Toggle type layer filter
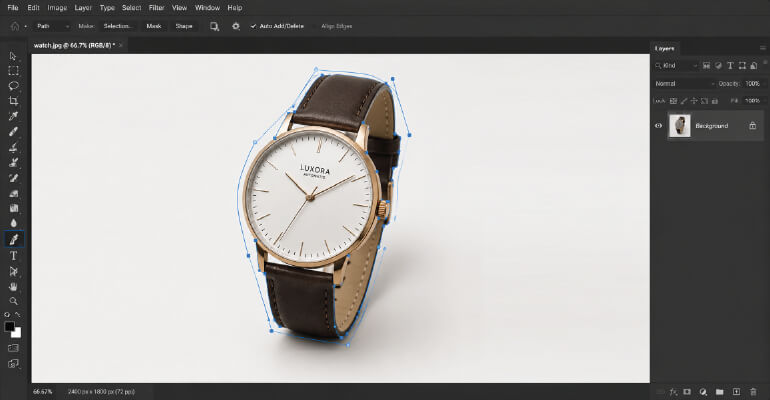This screenshot has height=400, width=770. pos(730,66)
